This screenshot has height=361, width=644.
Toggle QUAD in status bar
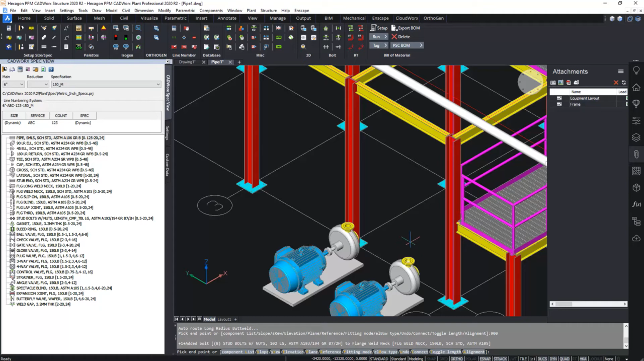565,359
